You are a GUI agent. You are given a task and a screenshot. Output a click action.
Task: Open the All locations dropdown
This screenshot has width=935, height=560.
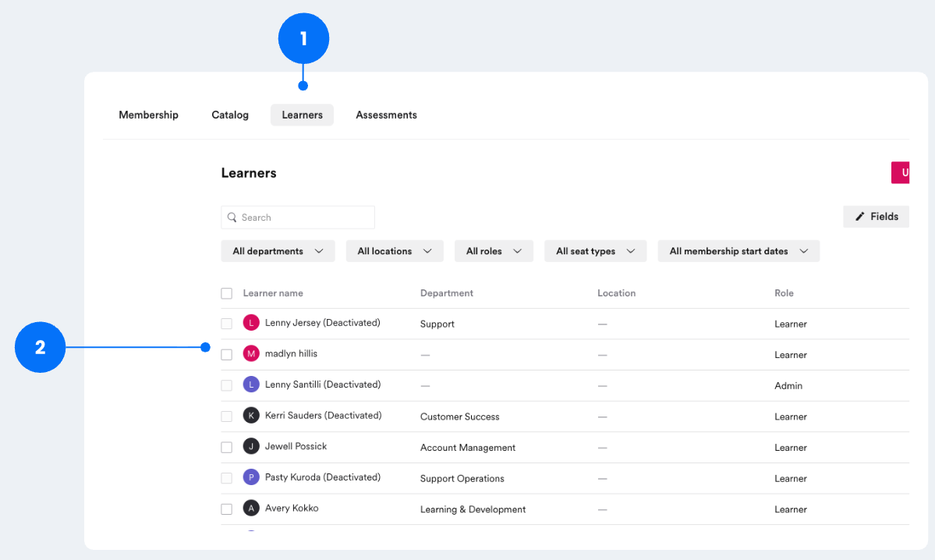(x=395, y=251)
